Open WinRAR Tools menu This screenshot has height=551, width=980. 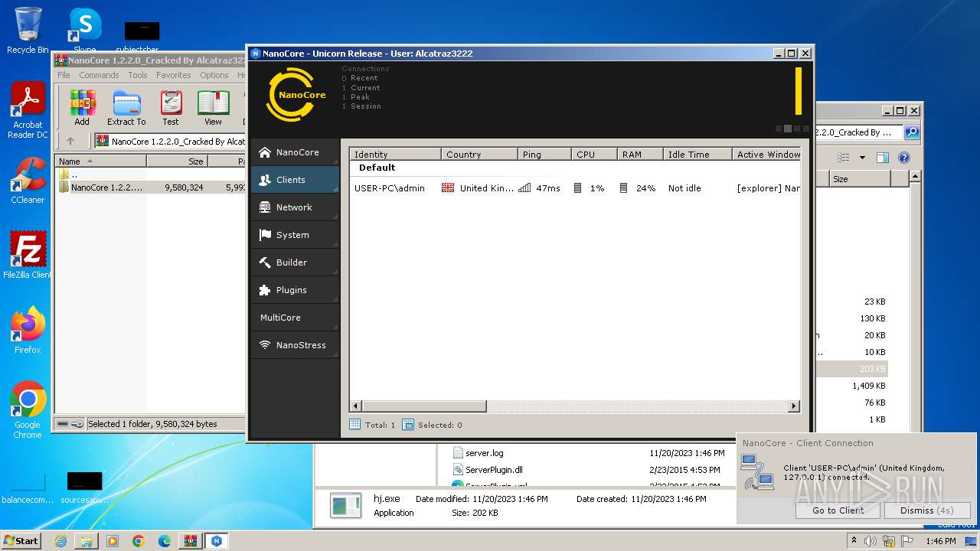[x=138, y=75]
